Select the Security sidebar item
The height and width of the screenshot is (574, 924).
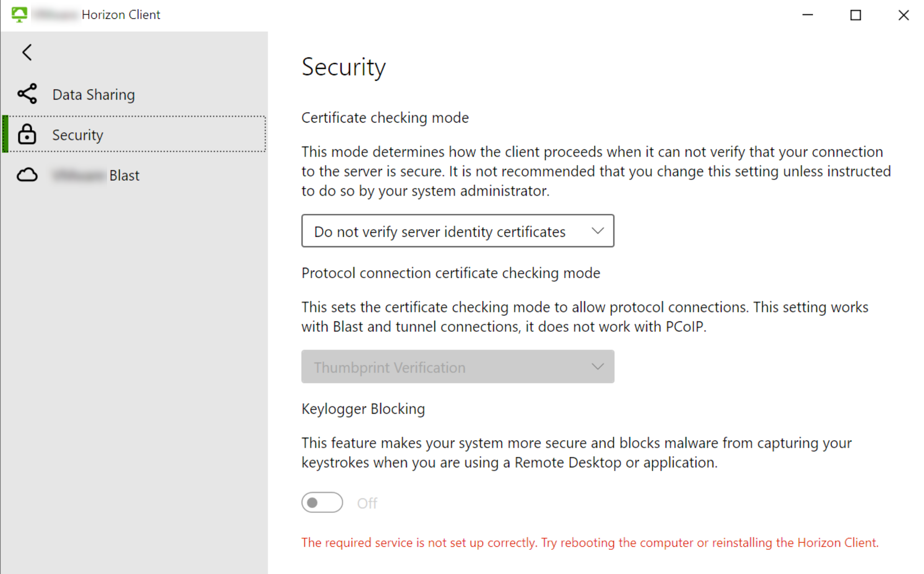pyautogui.click(x=134, y=134)
